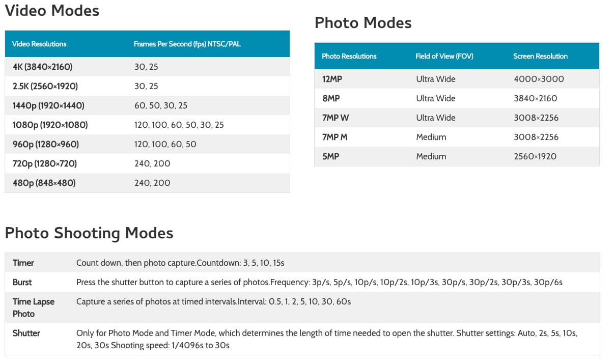Click the Time Lapse Photo label

[34, 307]
